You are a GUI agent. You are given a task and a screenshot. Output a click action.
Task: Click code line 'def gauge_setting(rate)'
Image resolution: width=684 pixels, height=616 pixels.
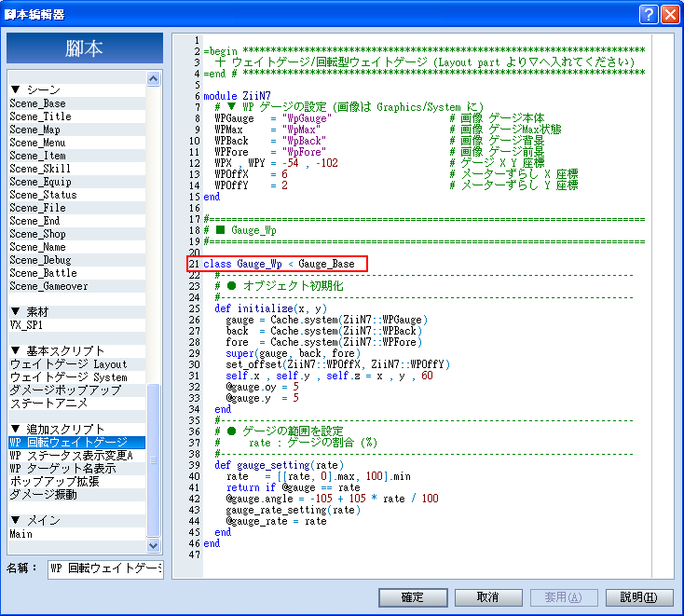(x=280, y=465)
